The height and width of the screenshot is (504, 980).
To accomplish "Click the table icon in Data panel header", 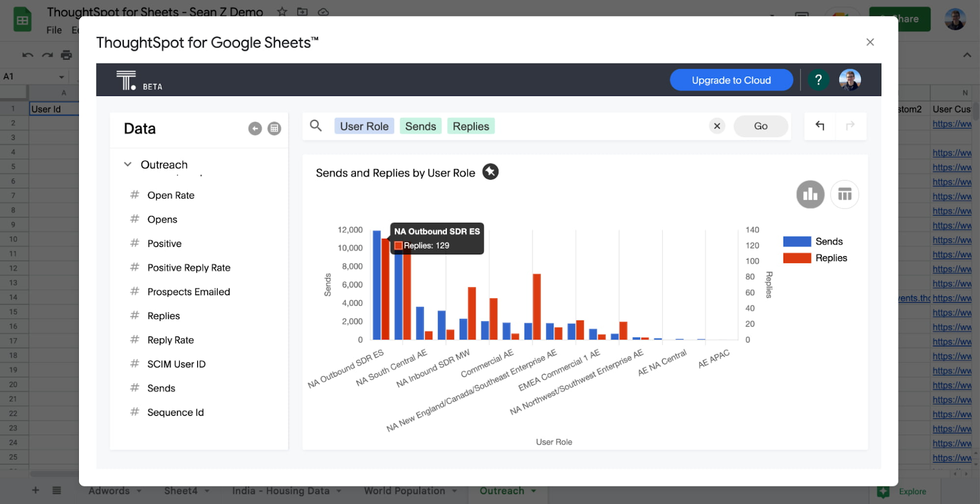I will tap(274, 128).
